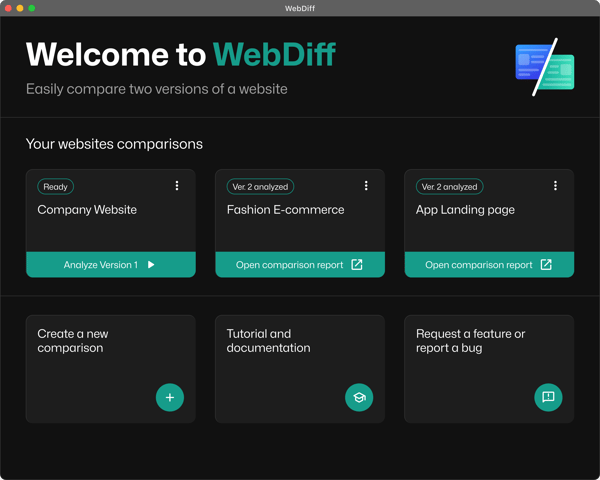Open Request a feature or report bug card

(489, 369)
